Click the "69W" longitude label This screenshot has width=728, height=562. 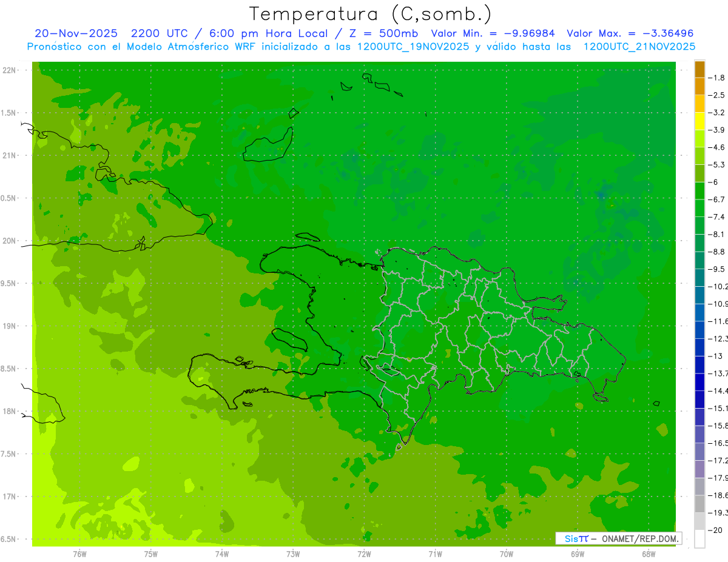(x=577, y=554)
